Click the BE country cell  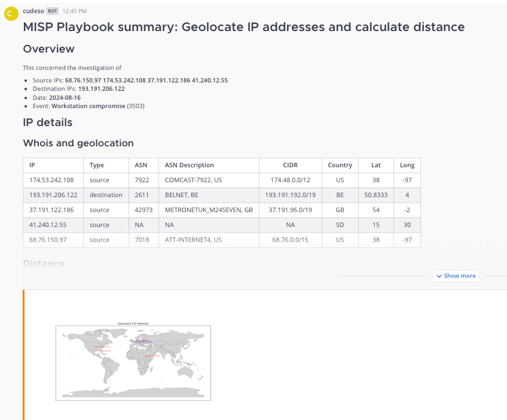click(340, 195)
